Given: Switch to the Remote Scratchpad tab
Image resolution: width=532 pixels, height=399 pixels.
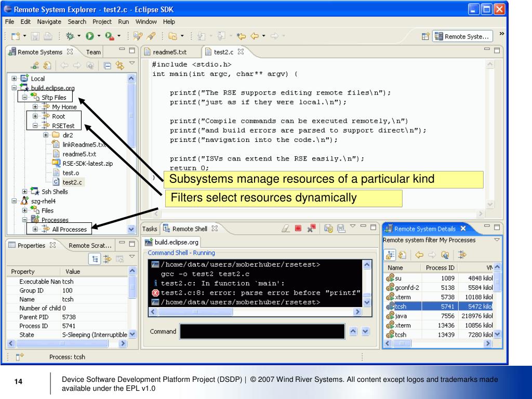Looking at the screenshot, I should [90, 245].
